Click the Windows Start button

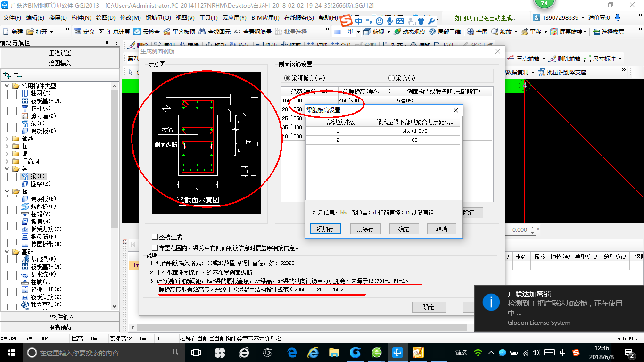coord(11,353)
